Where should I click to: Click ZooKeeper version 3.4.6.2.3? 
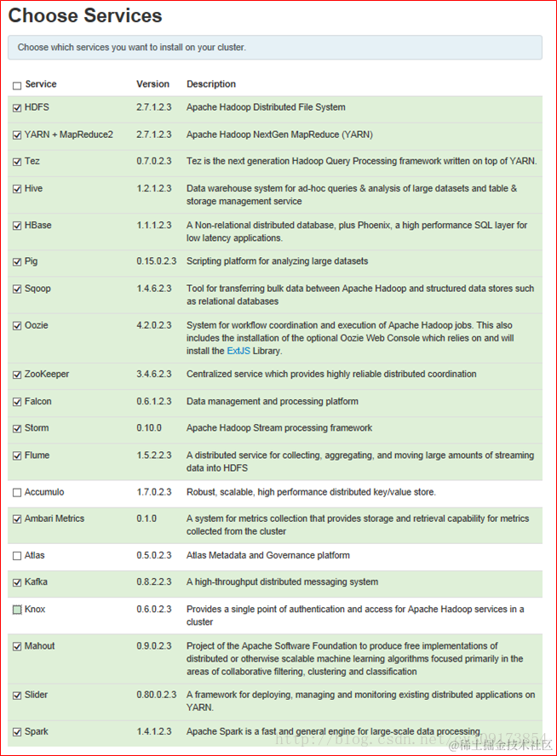[154, 374]
